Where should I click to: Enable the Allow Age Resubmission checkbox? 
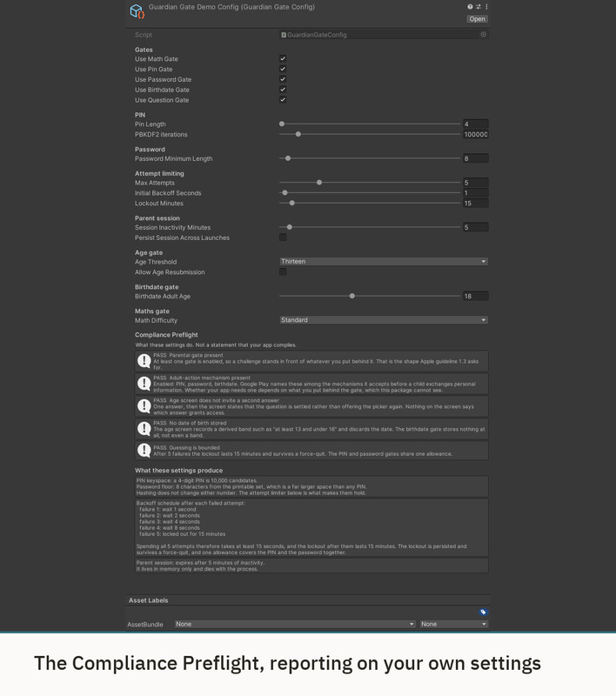pyautogui.click(x=283, y=271)
